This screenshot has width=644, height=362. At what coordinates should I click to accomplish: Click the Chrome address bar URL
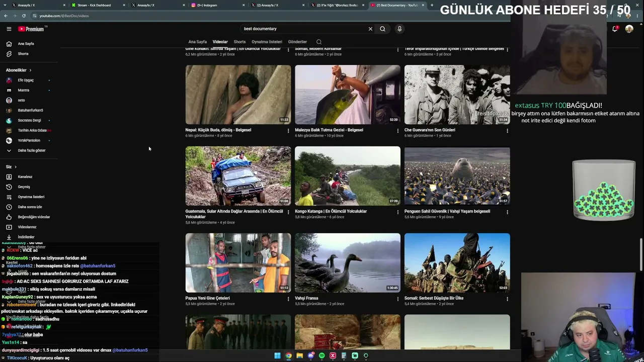click(x=64, y=16)
